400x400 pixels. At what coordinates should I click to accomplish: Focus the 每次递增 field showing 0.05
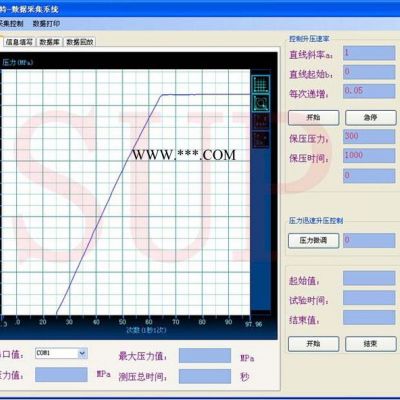(x=369, y=91)
